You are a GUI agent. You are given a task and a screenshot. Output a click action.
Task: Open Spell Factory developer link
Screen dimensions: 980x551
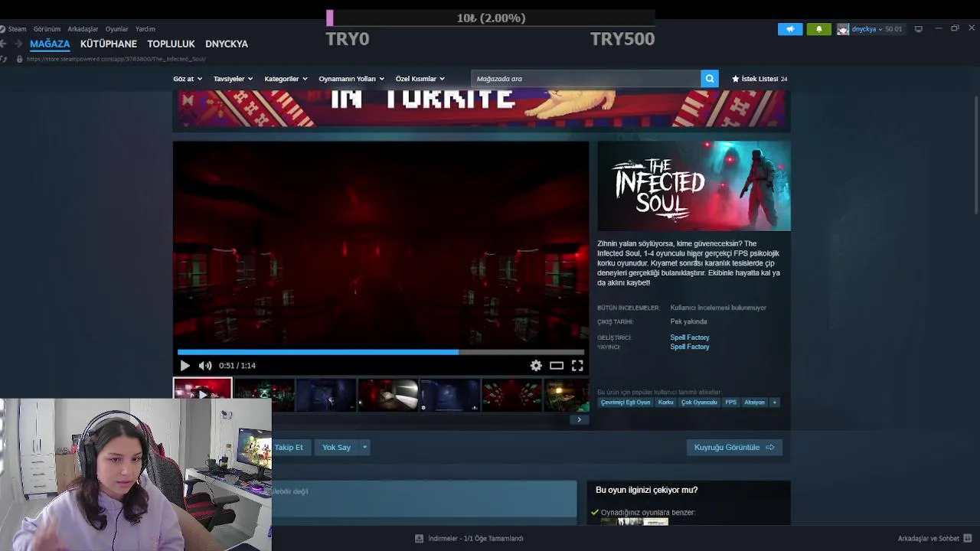690,337
